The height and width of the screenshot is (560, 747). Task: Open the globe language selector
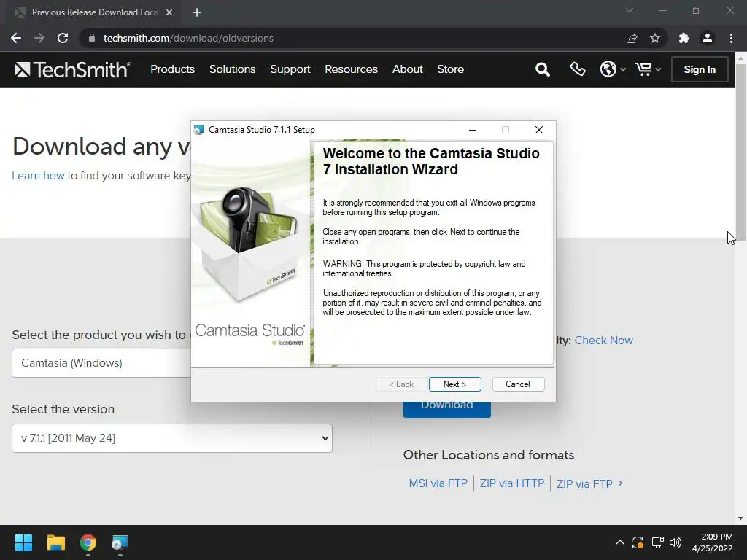(612, 69)
